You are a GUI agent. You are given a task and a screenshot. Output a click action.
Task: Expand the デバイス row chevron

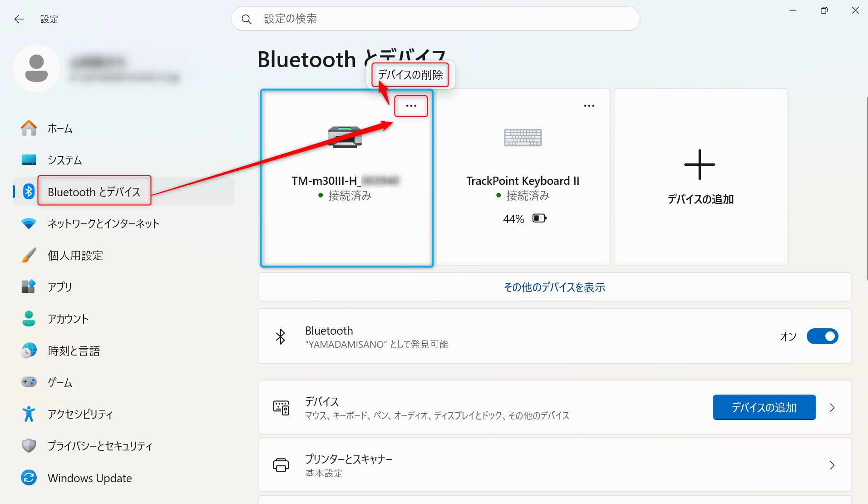pyautogui.click(x=832, y=408)
